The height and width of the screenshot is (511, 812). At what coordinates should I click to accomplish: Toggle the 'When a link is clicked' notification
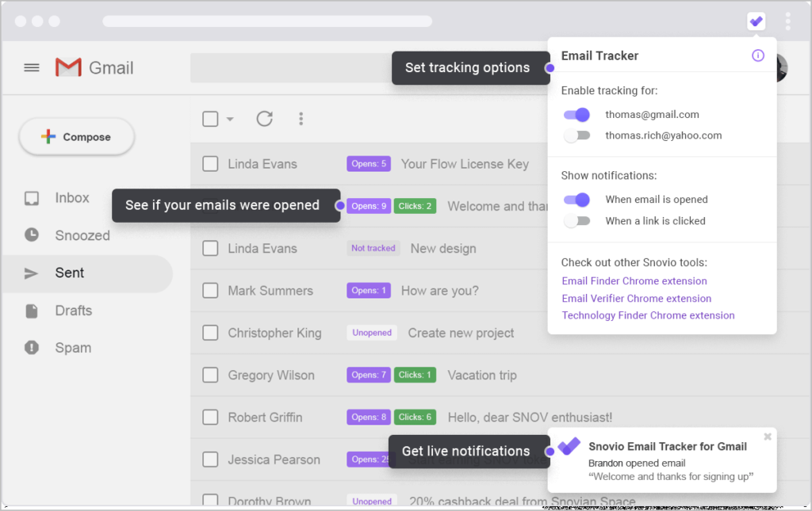tap(577, 221)
